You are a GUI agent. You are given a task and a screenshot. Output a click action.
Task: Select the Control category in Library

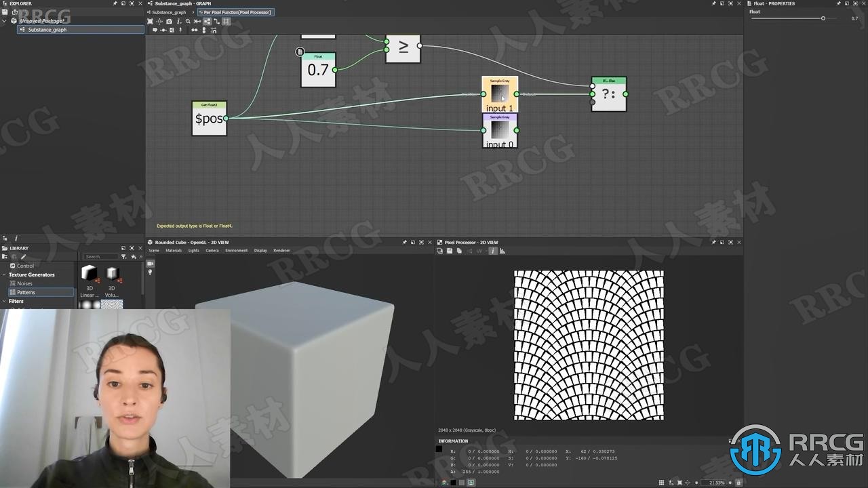pyautogui.click(x=25, y=266)
